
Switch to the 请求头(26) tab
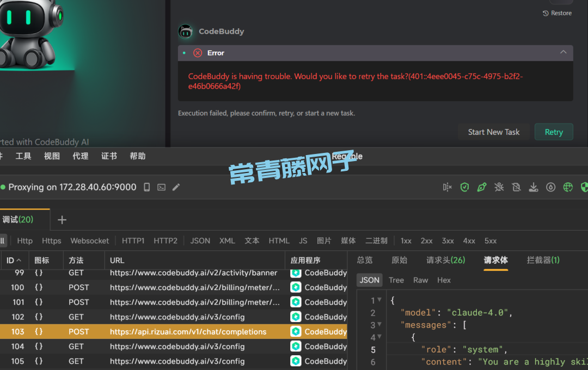pos(445,260)
